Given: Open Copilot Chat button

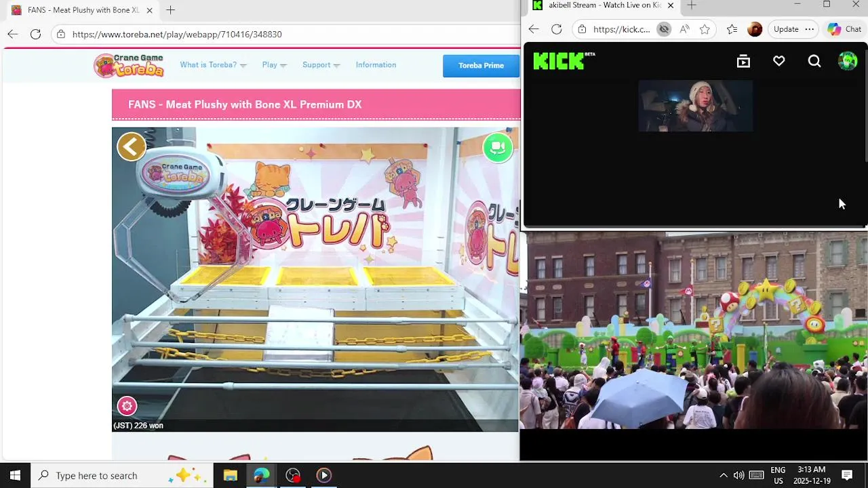Looking at the screenshot, I should (844, 29).
